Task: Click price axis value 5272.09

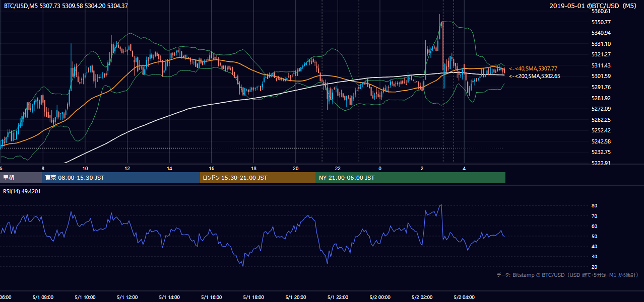Action: 602,109
